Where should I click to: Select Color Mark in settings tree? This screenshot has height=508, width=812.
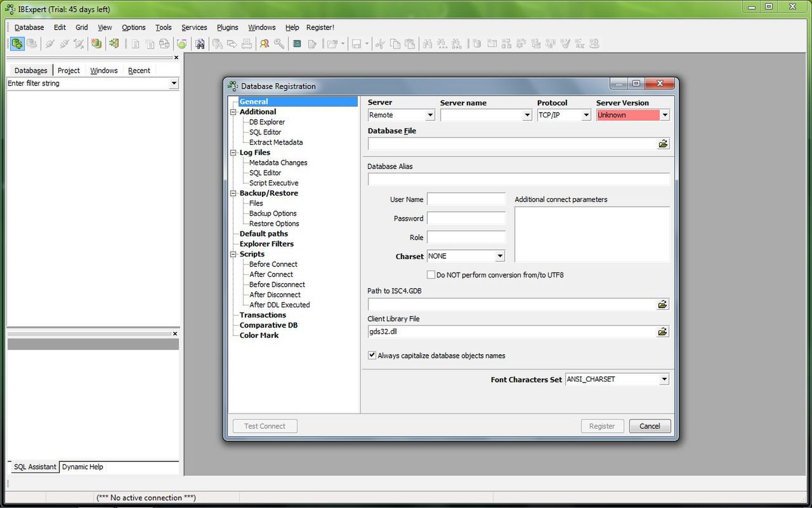pyautogui.click(x=259, y=335)
